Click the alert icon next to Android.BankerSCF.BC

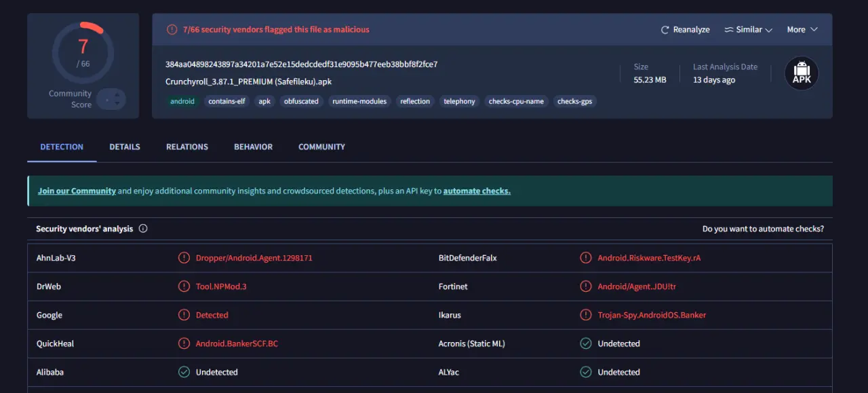point(184,343)
